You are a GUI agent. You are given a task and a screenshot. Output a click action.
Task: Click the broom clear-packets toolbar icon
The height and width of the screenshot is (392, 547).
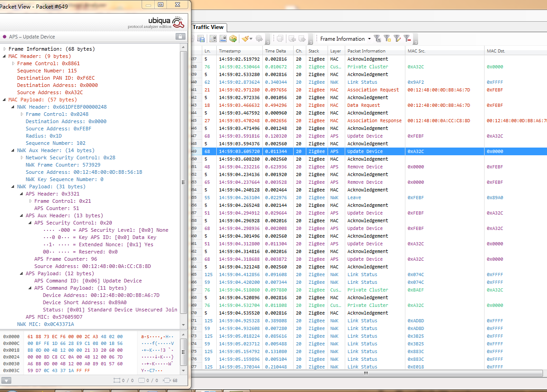click(245, 39)
